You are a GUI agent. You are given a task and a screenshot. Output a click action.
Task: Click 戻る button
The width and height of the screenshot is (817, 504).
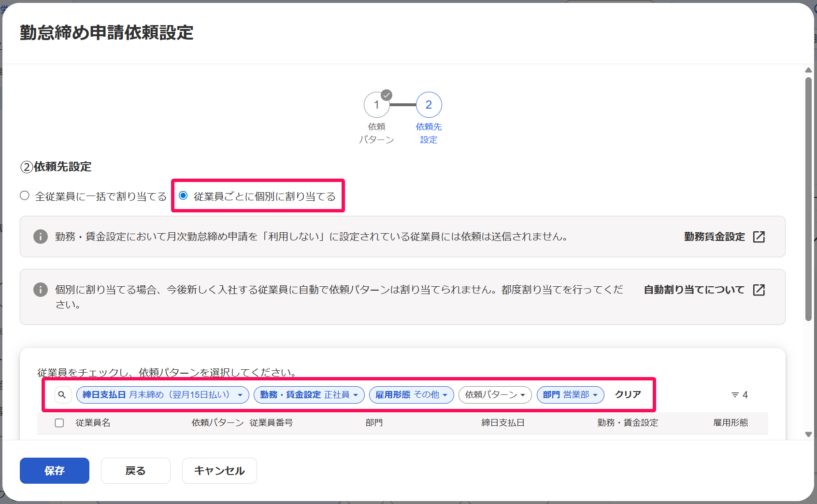[136, 471]
